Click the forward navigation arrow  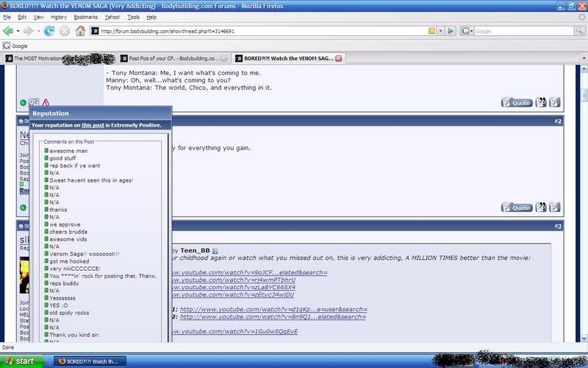tap(28, 31)
